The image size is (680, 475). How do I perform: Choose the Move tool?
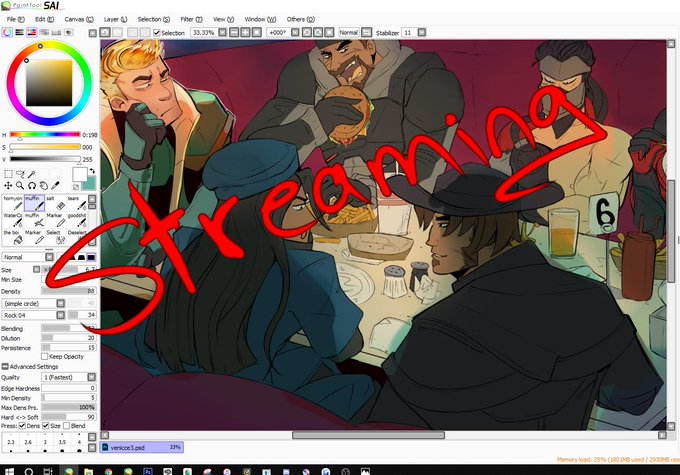point(8,186)
